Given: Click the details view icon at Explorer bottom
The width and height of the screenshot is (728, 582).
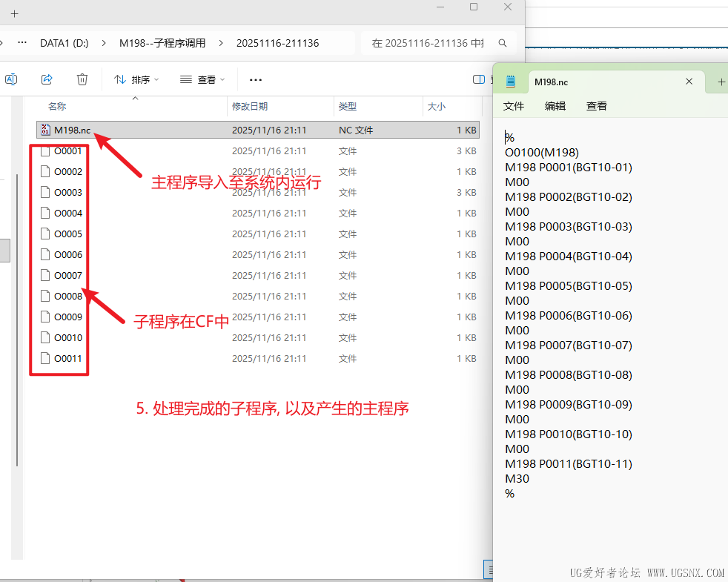Looking at the screenshot, I should tap(488, 569).
